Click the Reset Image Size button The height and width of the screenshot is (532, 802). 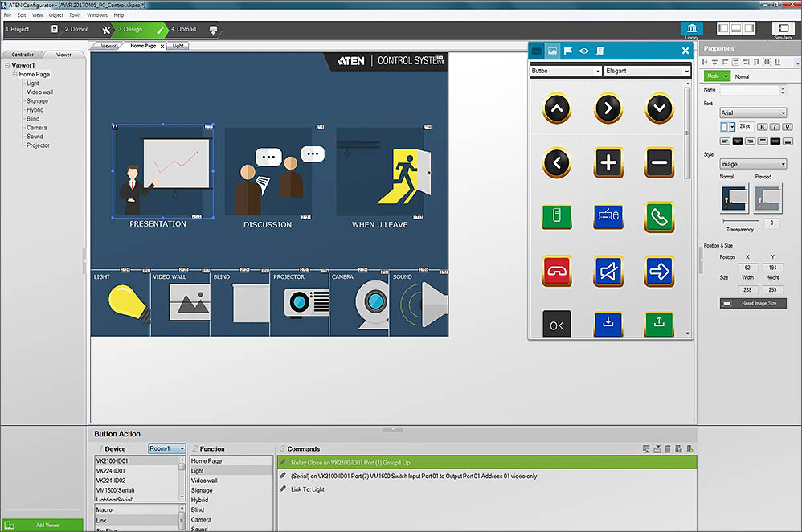click(x=753, y=303)
